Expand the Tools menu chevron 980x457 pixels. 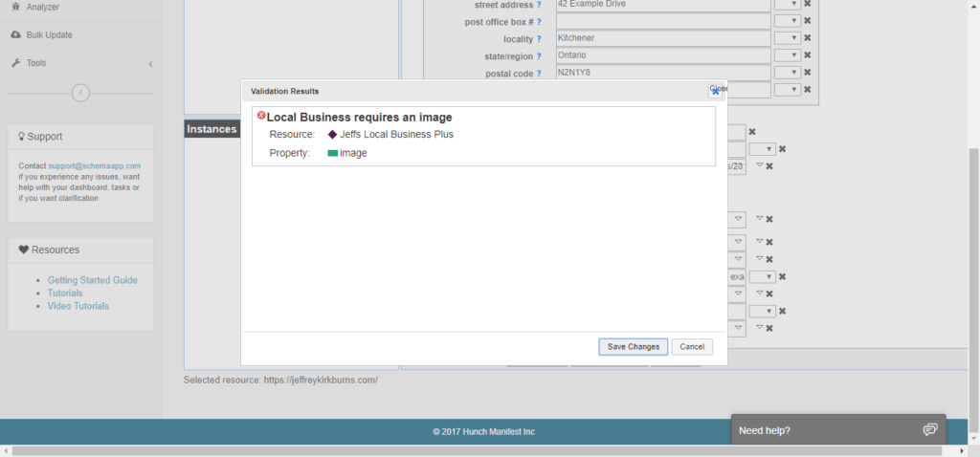pos(150,64)
